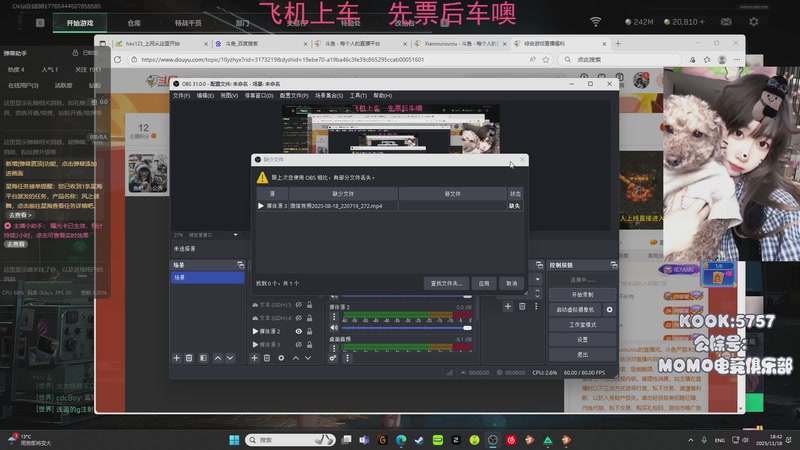Click the Windows taskbar search box
The width and height of the screenshot is (800, 450).
pos(290,440)
